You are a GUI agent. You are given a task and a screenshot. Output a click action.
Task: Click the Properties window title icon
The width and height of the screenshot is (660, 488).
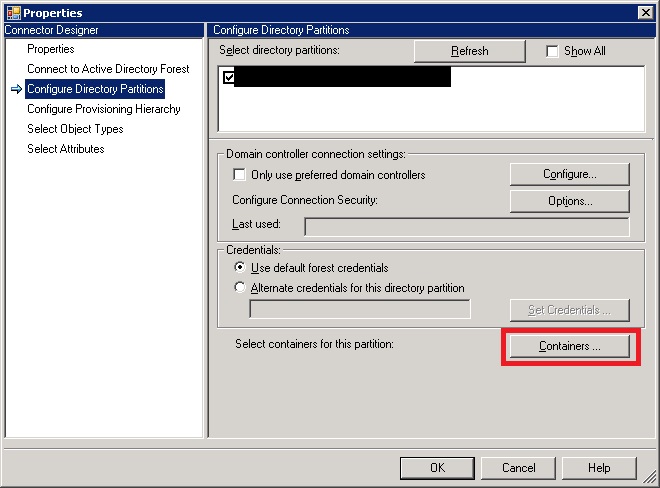pyautogui.click(x=12, y=12)
